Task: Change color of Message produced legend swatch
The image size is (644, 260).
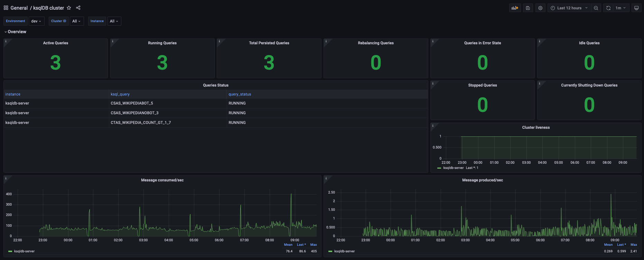Action: pyautogui.click(x=330, y=251)
